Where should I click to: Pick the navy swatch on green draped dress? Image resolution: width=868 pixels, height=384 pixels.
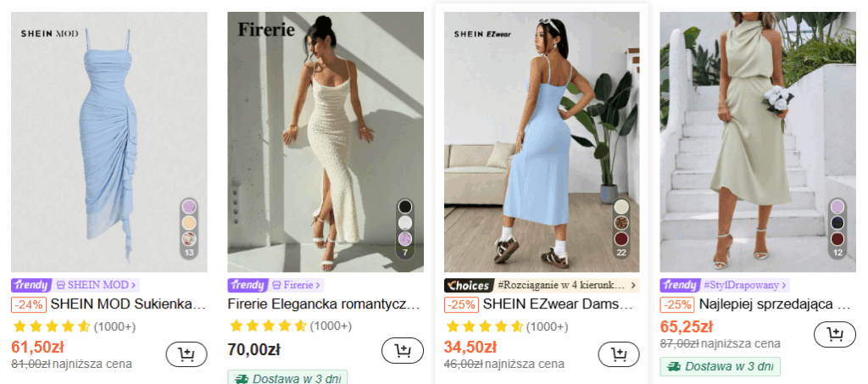coord(837,223)
